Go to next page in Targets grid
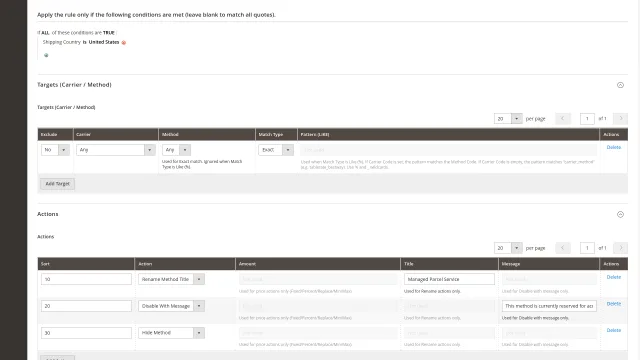The width and height of the screenshot is (640, 360). click(620, 118)
